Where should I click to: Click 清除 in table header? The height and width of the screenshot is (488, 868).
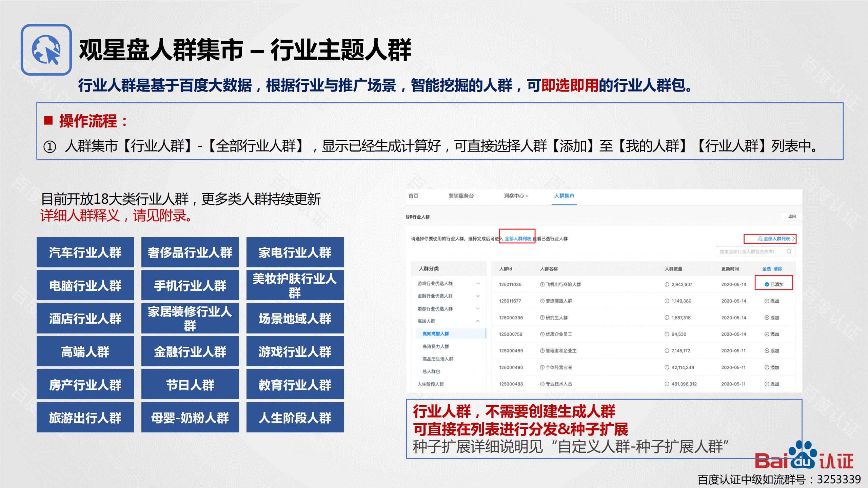click(x=778, y=269)
